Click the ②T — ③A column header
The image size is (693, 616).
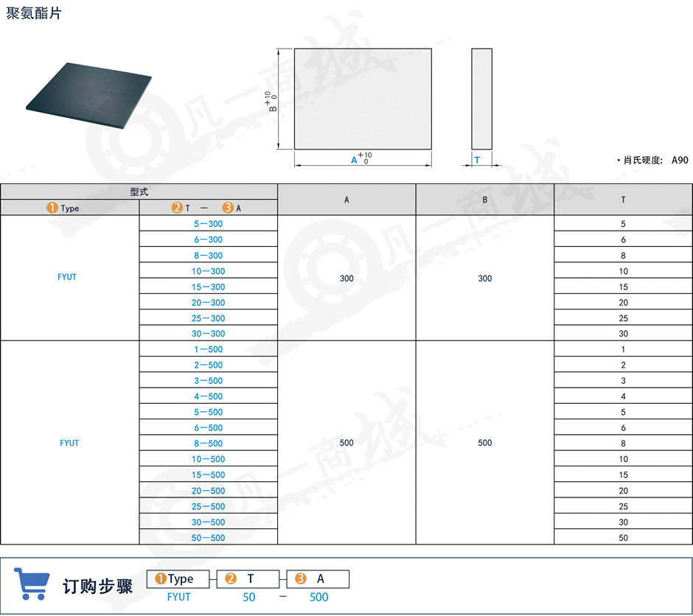point(208,208)
